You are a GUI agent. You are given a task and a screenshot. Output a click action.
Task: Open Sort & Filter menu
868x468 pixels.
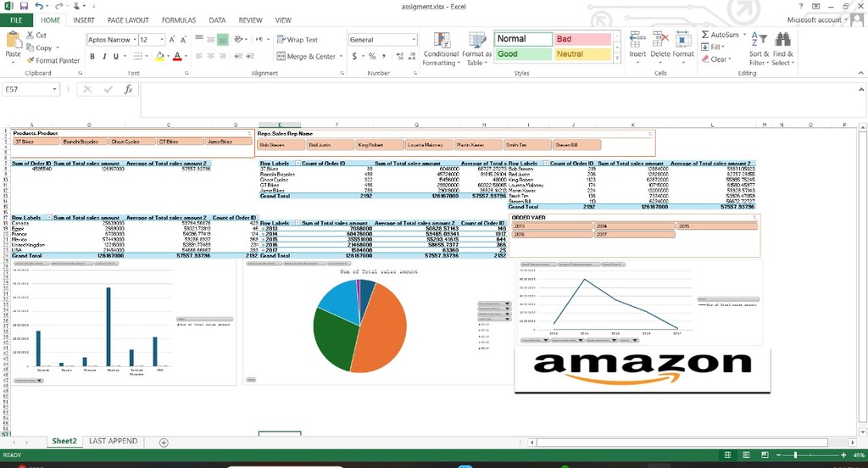(759, 49)
